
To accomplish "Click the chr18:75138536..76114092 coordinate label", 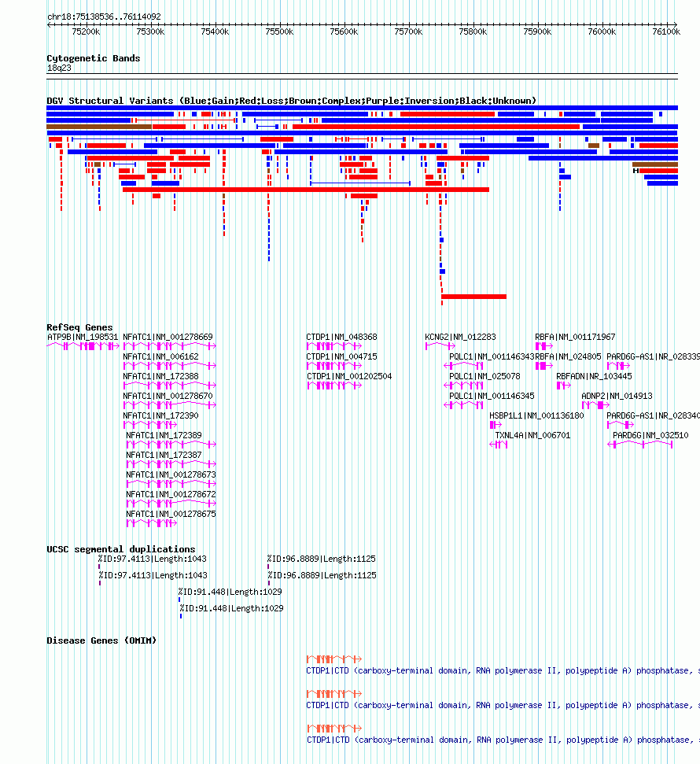I will (104, 17).
